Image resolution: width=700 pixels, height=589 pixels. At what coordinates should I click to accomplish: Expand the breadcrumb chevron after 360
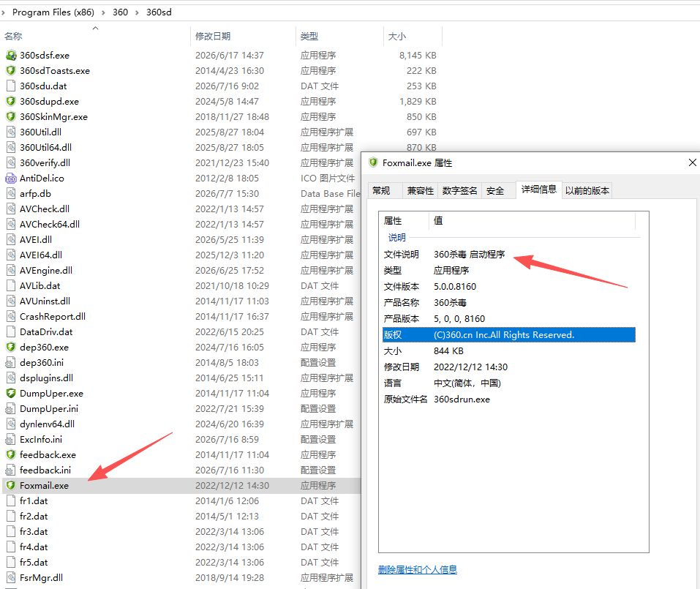(x=137, y=12)
